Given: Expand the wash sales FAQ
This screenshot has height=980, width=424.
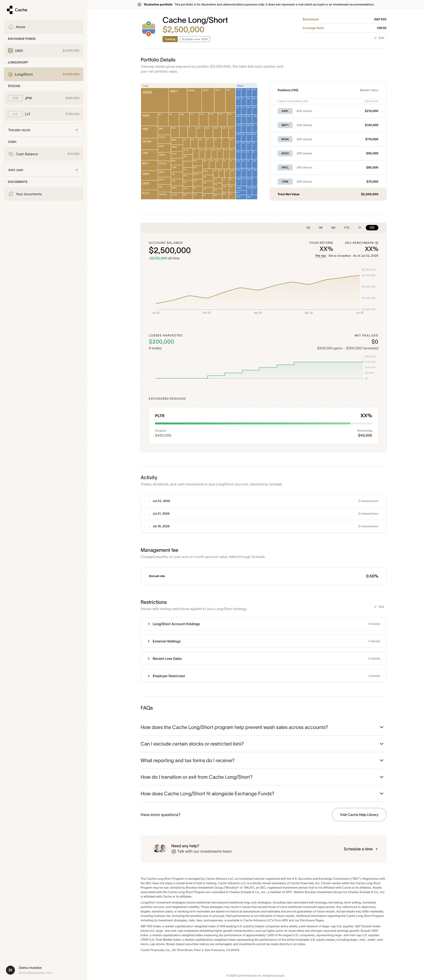Looking at the screenshot, I should coord(263,727).
